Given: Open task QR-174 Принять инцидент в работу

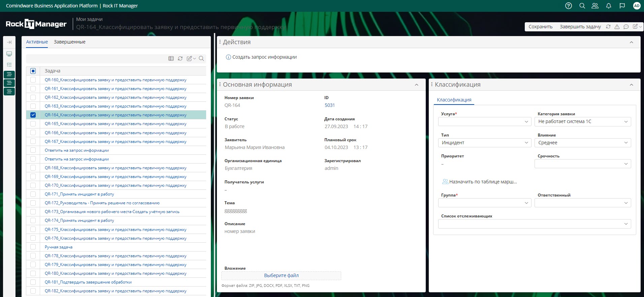Looking at the screenshot, I should (79, 220).
